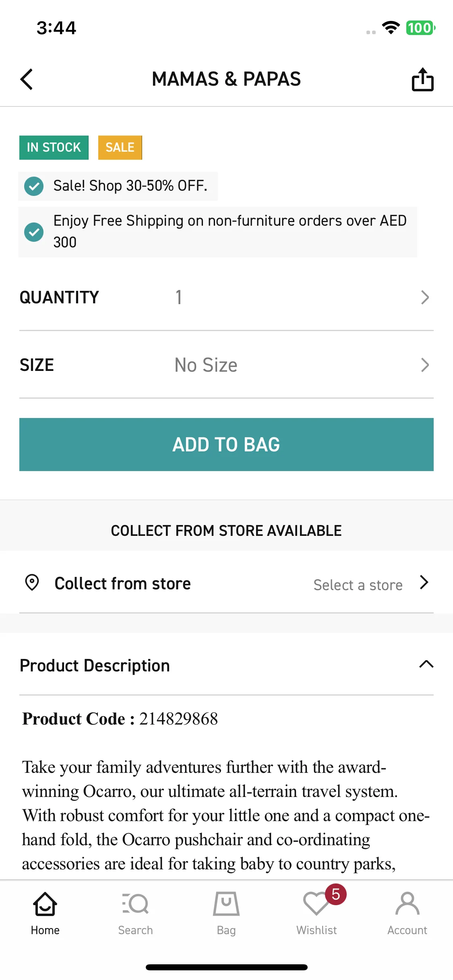Collapse the Product Description section
Viewport: 453px width, 980px height.
click(x=426, y=664)
